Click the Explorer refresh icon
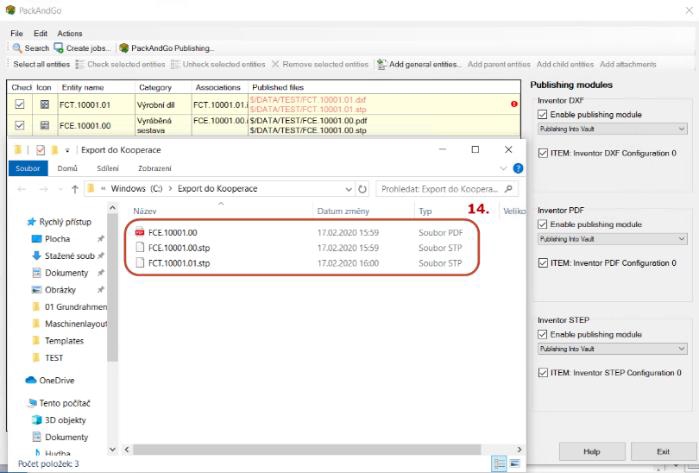Image resolution: width=699 pixels, height=473 pixels. [x=361, y=188]
